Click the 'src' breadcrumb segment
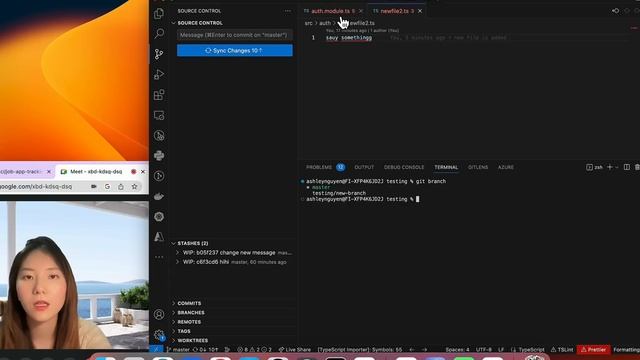Image resolution: width=640 pixels, height=360 pixels. point(309,23)
